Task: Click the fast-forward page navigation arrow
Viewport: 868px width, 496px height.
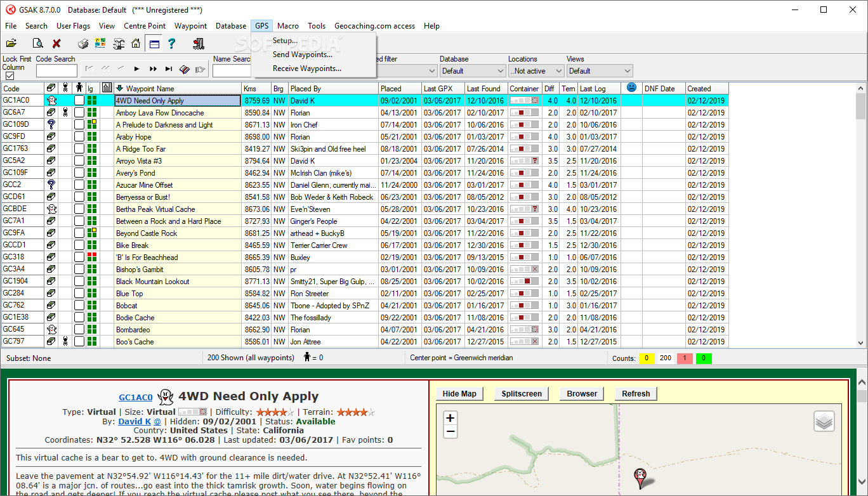Action: pos(153,69)
